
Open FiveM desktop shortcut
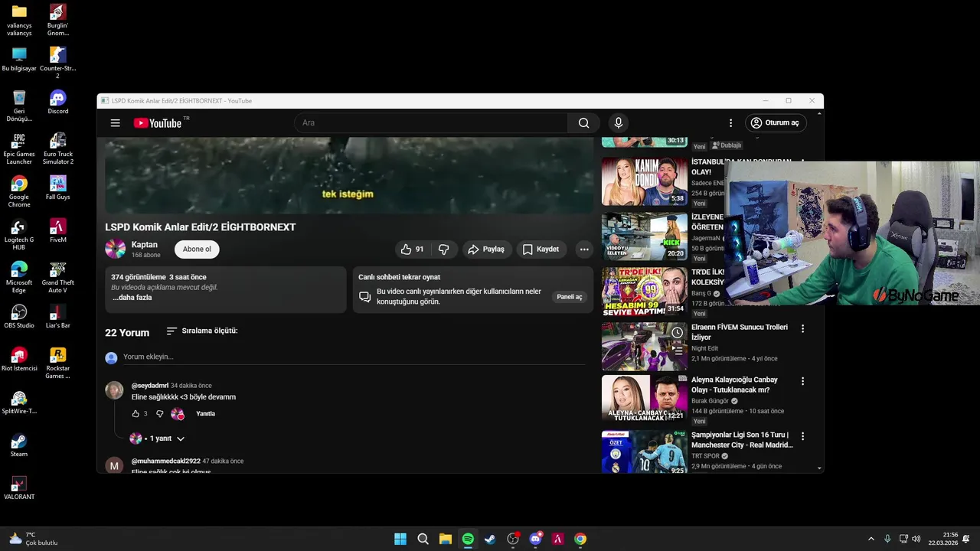pyautogui.click(x=58, y=231)
